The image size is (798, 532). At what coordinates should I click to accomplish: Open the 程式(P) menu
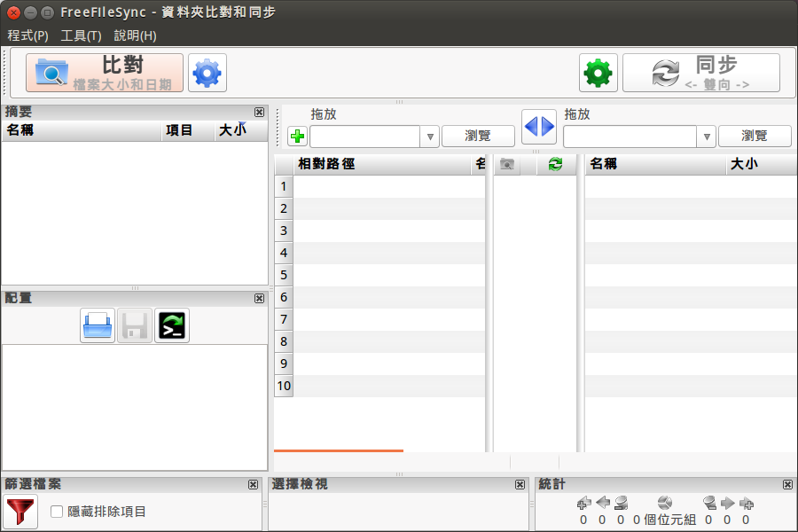point(28,35)
